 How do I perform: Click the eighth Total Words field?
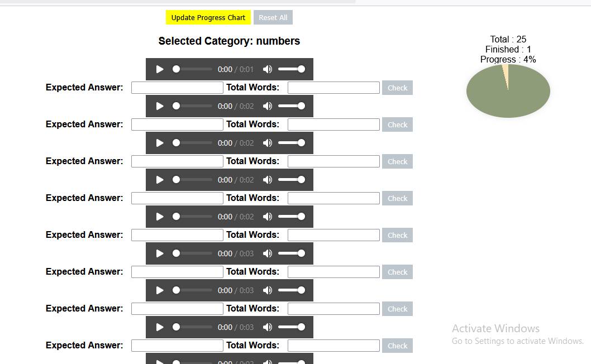[333, 346]
